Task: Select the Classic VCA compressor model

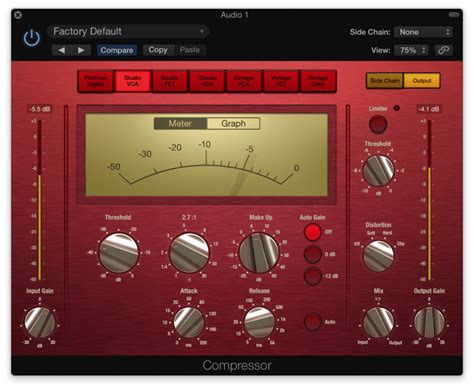Action: (x=207, y=81)
